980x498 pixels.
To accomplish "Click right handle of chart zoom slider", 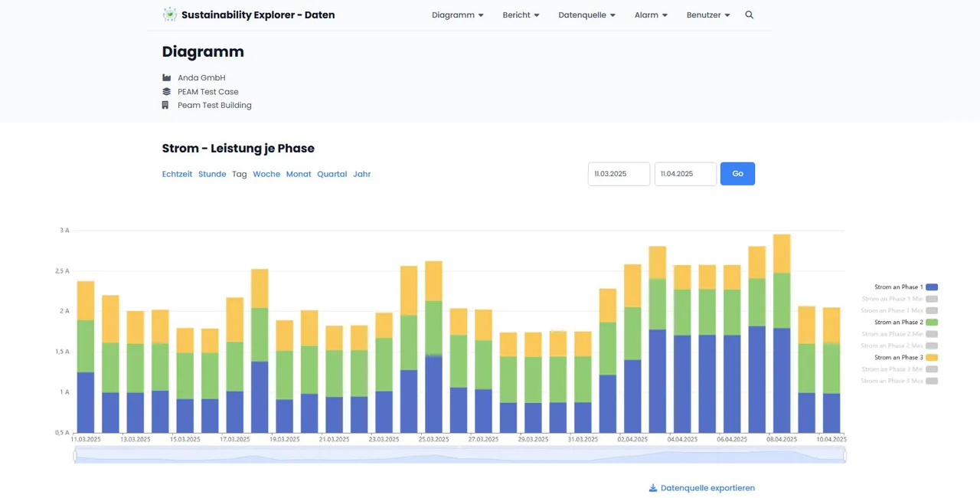I will (x=845, y=456).
